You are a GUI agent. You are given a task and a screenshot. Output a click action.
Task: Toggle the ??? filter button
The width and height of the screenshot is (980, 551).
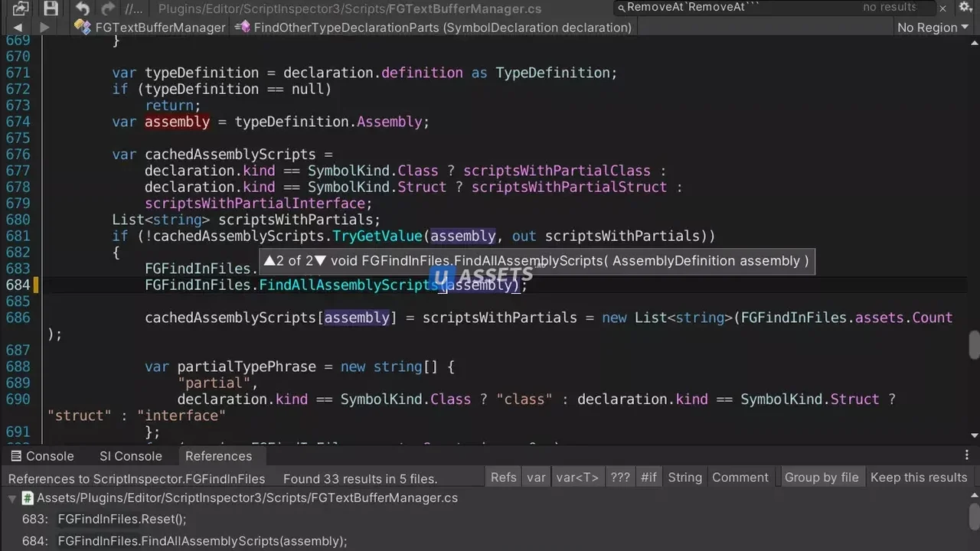click(x=620, y=478)
